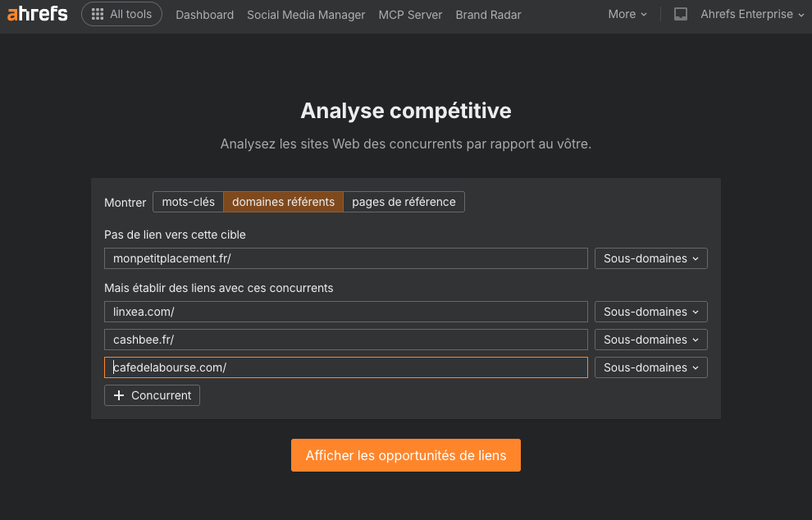Expand the Ahrefs Enterprise account menu
This screenshot has width=812, height=520.
(752, 14)
